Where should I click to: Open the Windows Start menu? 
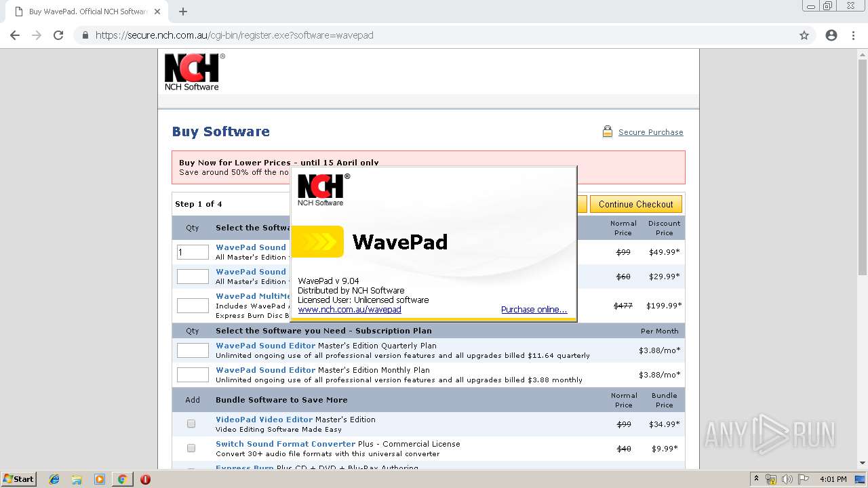[19, 479]
